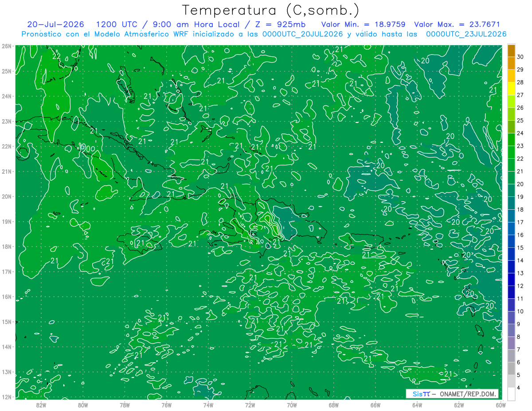Click the '19N' latitude axis label
This screenshot has width=532, height=411.
(7, 222)
